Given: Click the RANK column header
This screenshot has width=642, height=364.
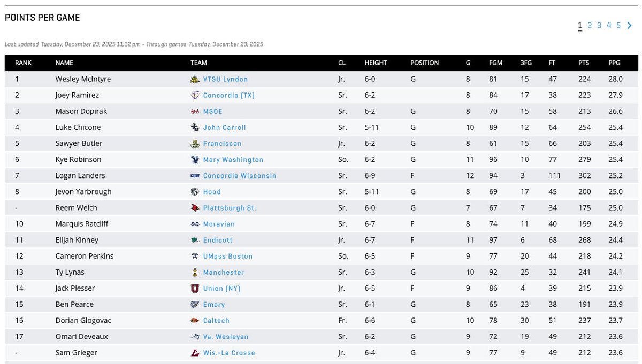Looking at the screenshot, I should tap(23, 63).
